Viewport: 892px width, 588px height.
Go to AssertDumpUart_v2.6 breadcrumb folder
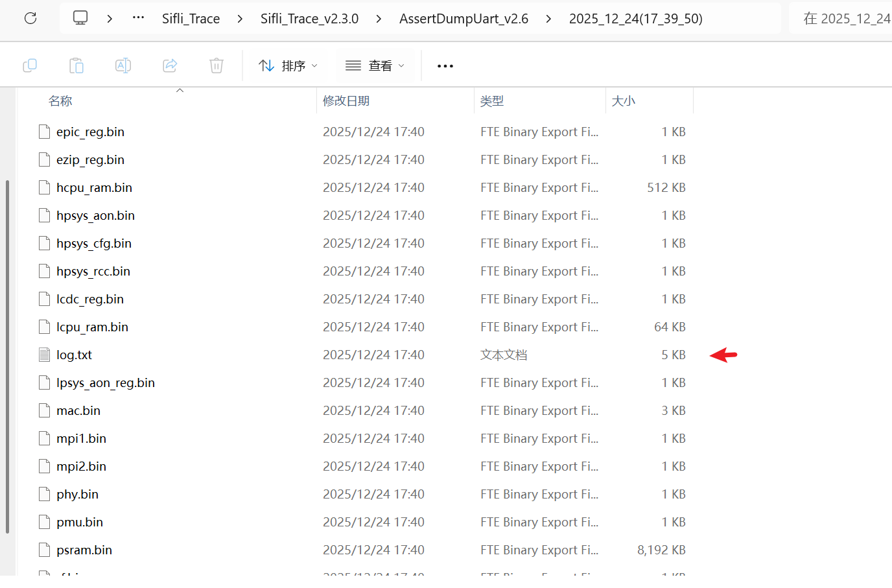pos(464,19)
